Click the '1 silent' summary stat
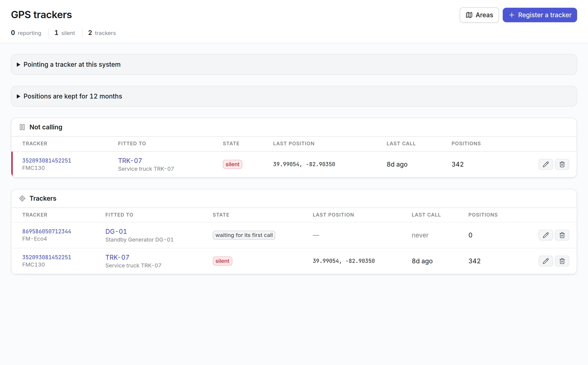This screenshot has height=365, width=588. coord(65,33)
